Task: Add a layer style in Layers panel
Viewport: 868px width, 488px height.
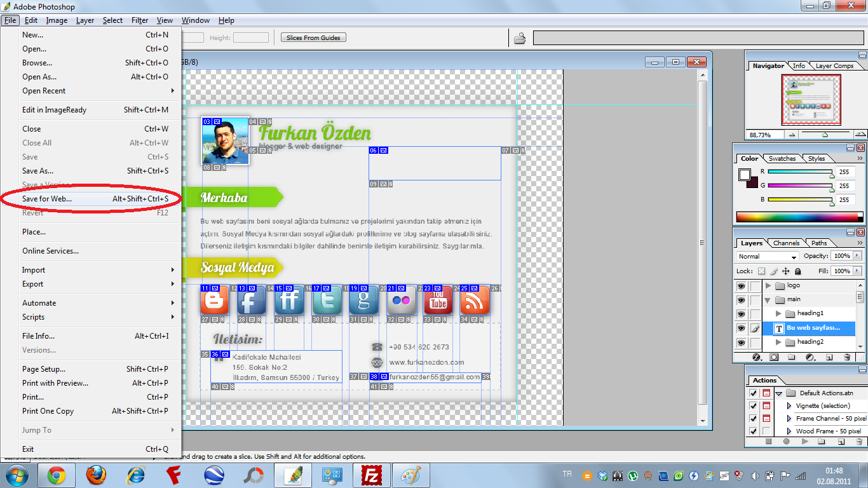Action: pos(757,357)
